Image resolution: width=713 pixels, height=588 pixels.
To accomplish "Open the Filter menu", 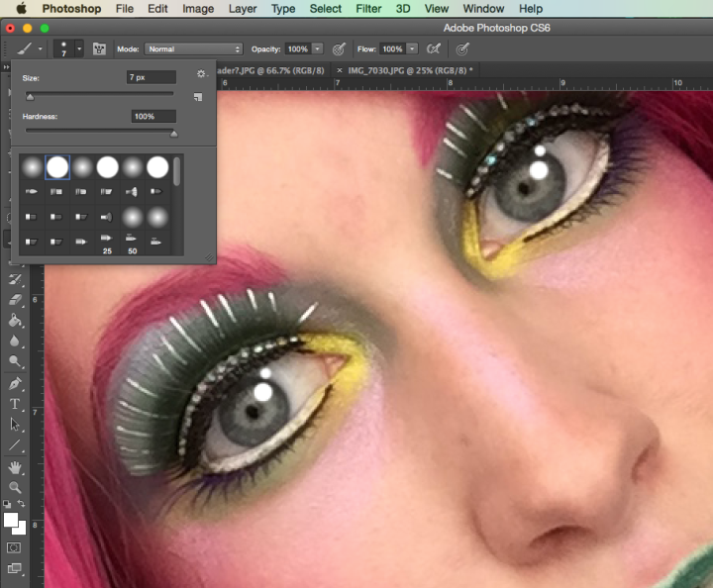I will point(368,9).
